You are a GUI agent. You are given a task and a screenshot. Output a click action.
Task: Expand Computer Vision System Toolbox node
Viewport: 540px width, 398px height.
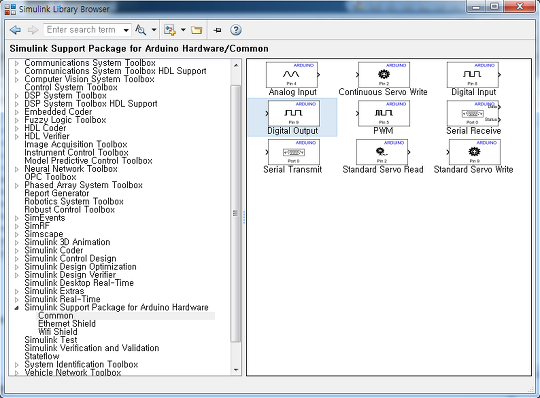pyautogui.click(x=17, y=80)
